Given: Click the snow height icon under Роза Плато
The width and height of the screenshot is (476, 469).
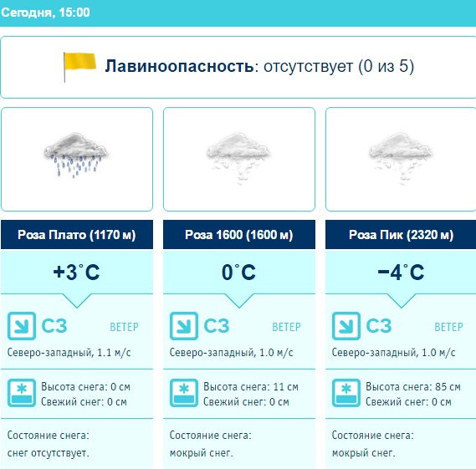Looking at the screenshot, I should [22, 393].
